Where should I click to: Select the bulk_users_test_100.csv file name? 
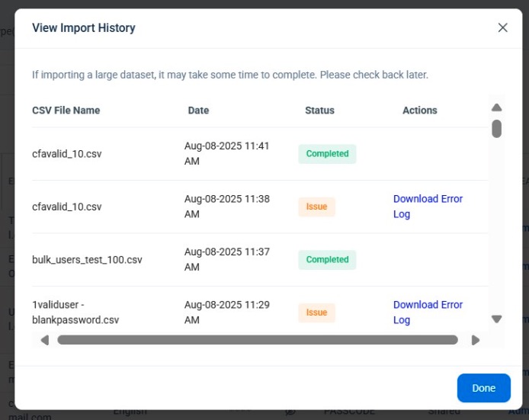[87, 260]
